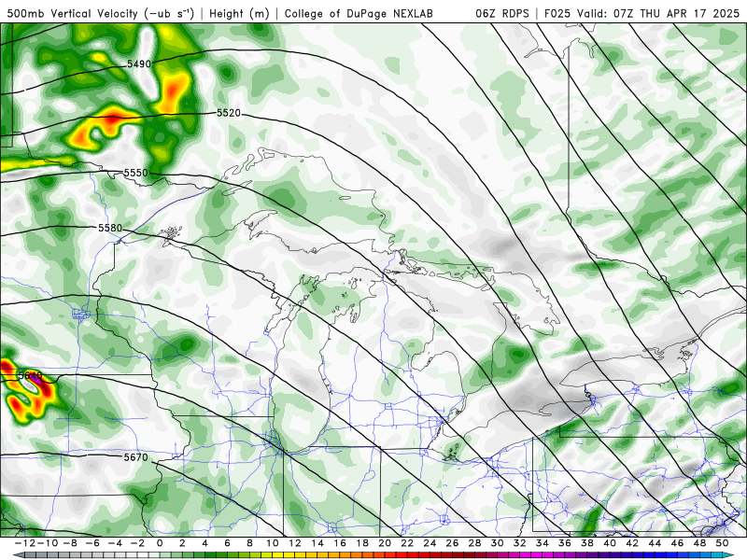This screenshot has height=560, width=747.
Task: Click the 5670 height contour label
Action: [x=135, y=457]
